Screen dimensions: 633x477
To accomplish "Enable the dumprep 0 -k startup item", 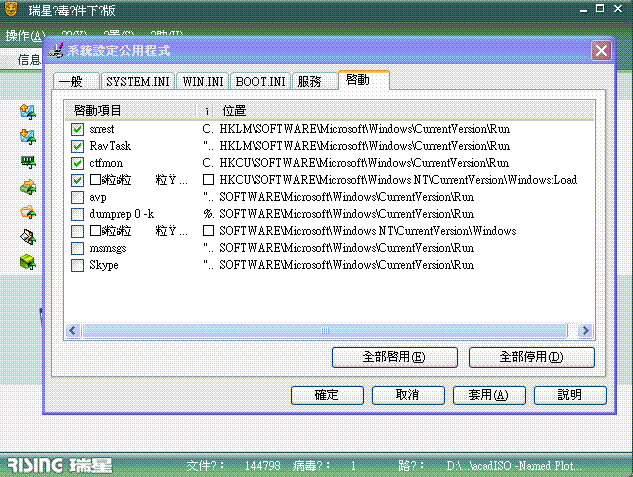I will coord(77,214).
